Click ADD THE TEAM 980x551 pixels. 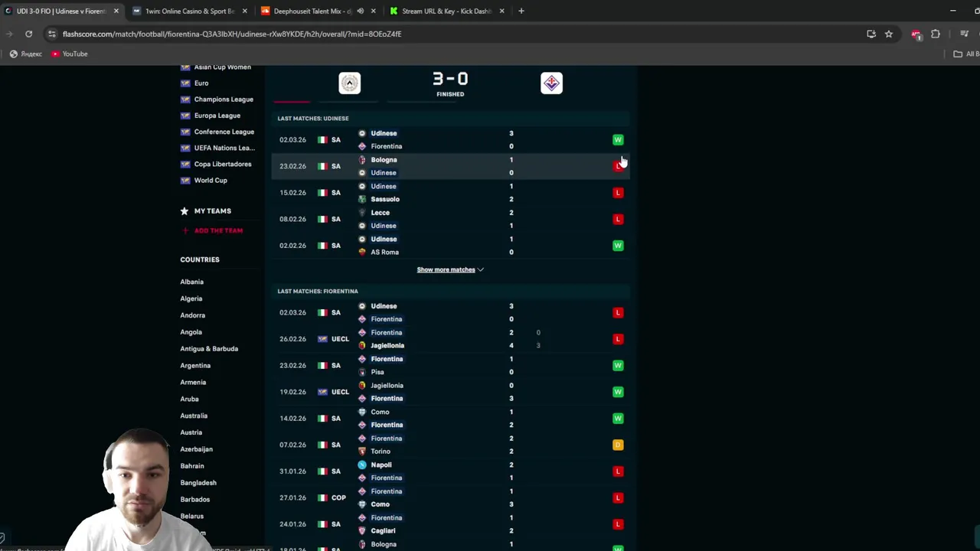pyautogui.click(x=218, y=230)
